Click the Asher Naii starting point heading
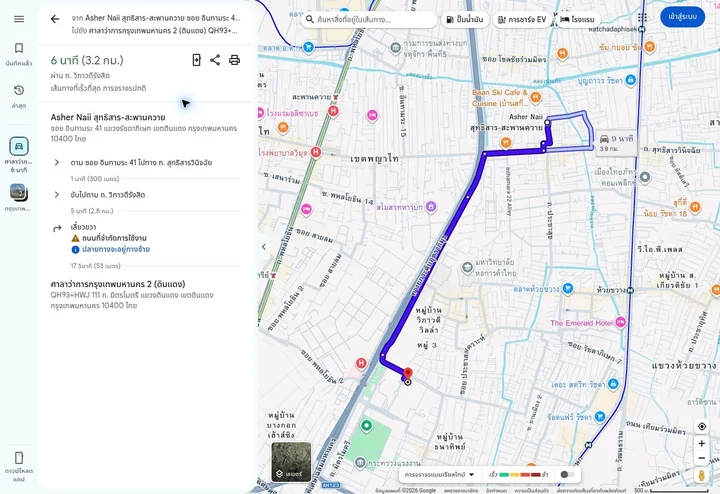 pyautogui.click(x=108, y=117)
